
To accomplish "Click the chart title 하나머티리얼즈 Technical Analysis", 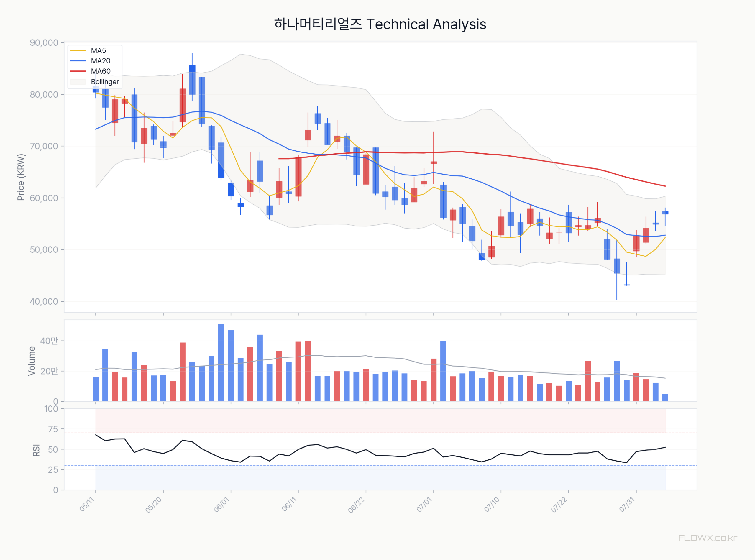I will click(x=380, y=24).
